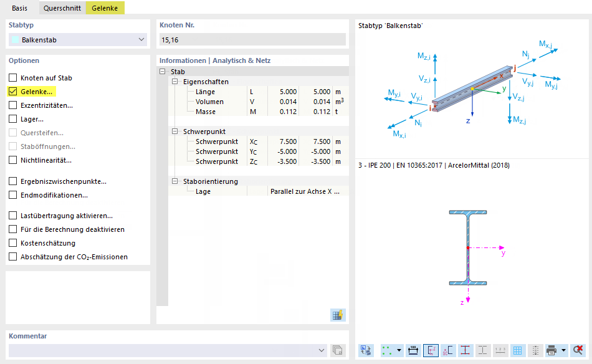Collapse the Schwerpunkt section

175,132
